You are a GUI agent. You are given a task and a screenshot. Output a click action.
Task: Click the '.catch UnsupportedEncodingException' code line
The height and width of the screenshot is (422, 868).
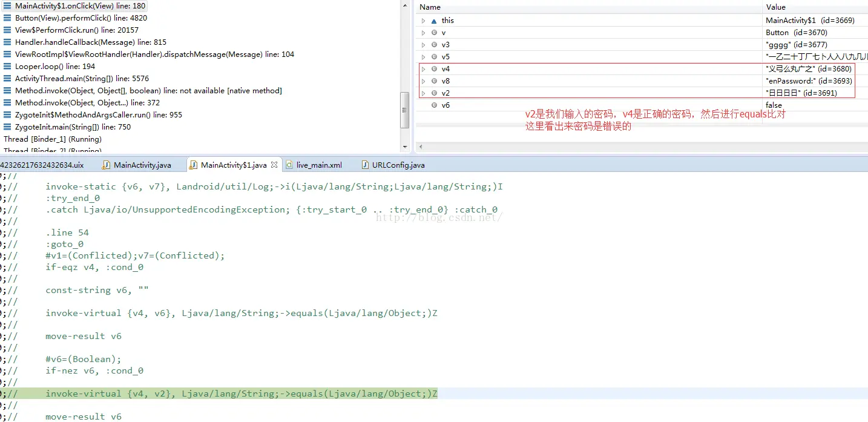pos(271,209)
